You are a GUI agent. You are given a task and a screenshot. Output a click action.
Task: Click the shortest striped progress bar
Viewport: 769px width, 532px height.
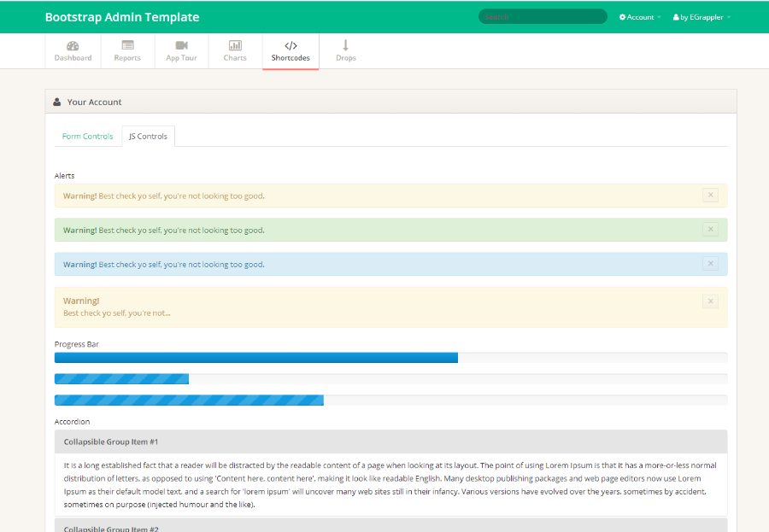(x=121, y=378)
